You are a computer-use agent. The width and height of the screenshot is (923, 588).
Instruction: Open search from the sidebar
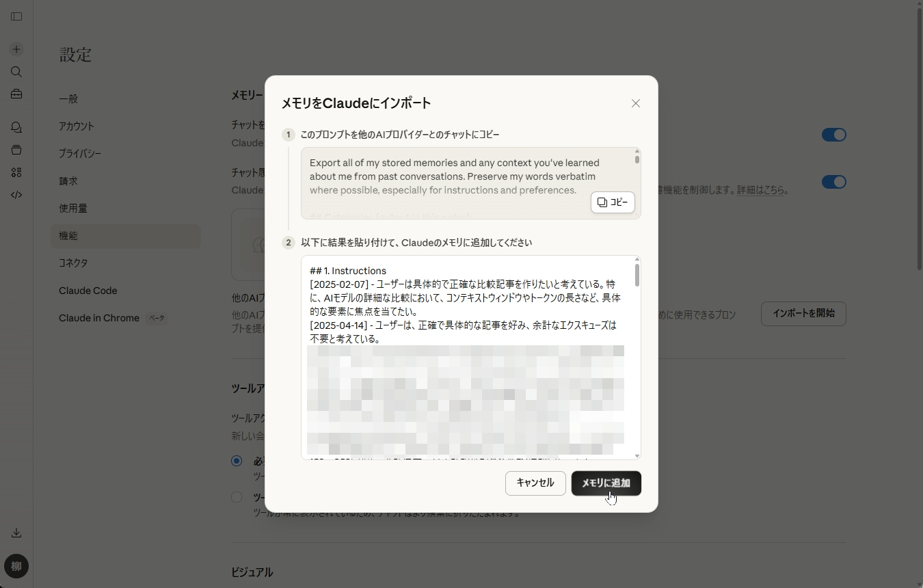[x=16, y=72]
